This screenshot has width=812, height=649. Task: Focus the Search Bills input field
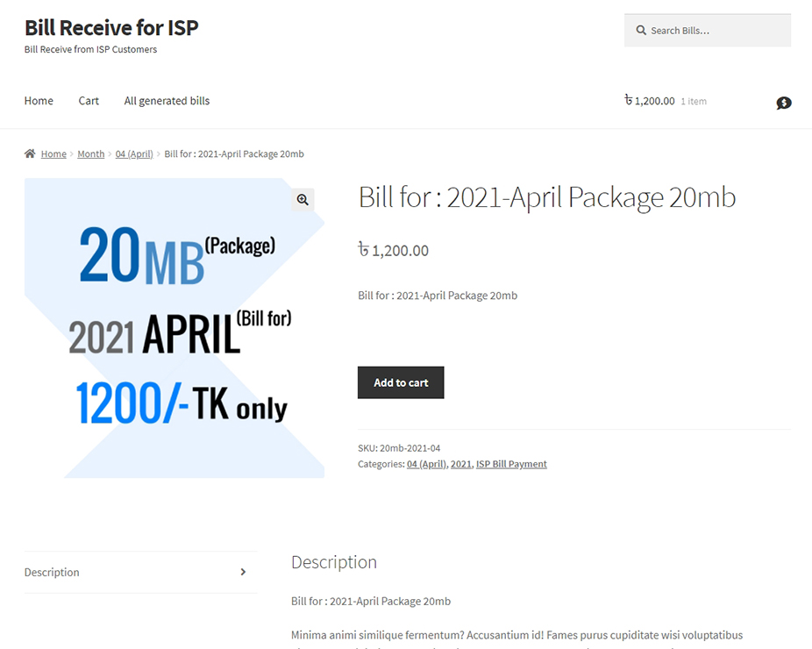point(715,31)
